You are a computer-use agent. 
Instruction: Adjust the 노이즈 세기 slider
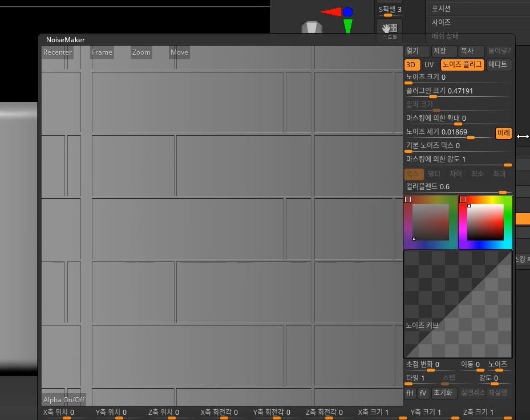449,133
